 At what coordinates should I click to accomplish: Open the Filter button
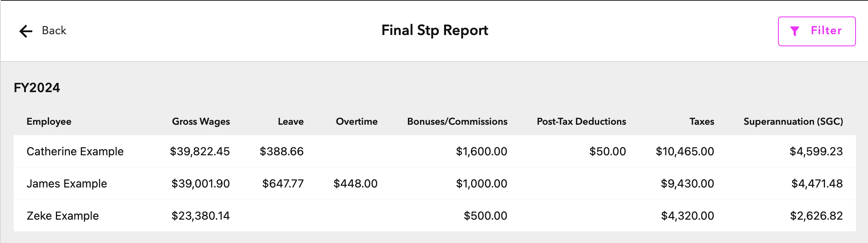pos(817,31)
